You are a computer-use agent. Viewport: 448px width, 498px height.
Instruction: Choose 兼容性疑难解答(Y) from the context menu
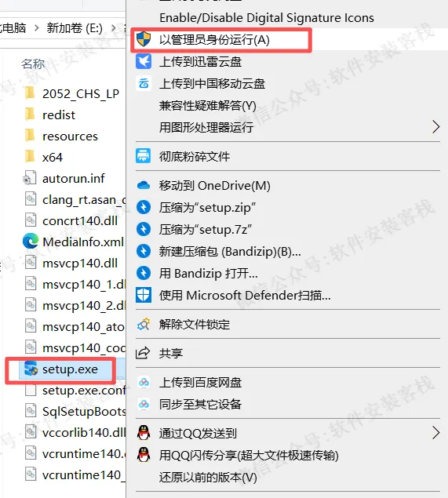click(207, 105)
